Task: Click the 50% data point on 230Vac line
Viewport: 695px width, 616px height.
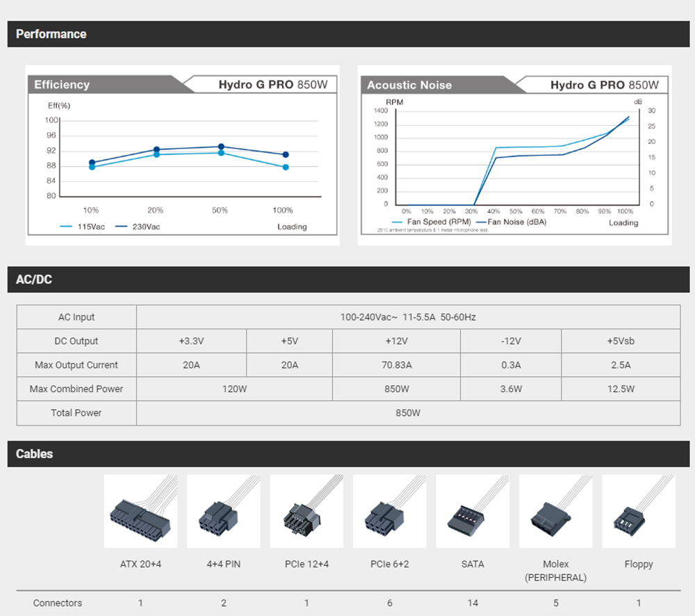Action: [x=221, y=147]
